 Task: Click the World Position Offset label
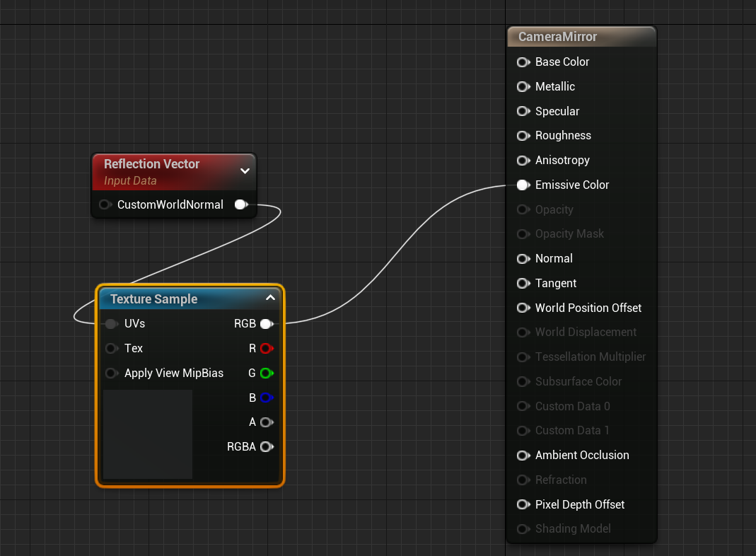588,308
